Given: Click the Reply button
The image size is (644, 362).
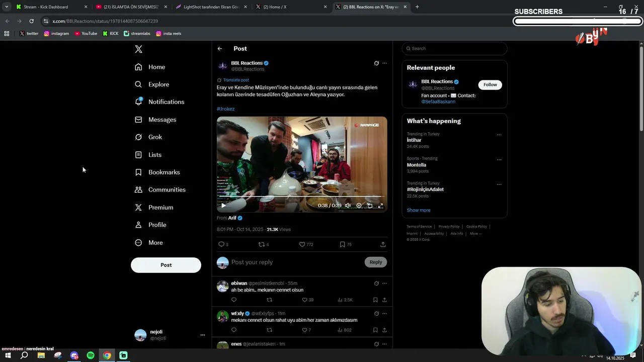Looking at the screenshot, I should 376,262.
